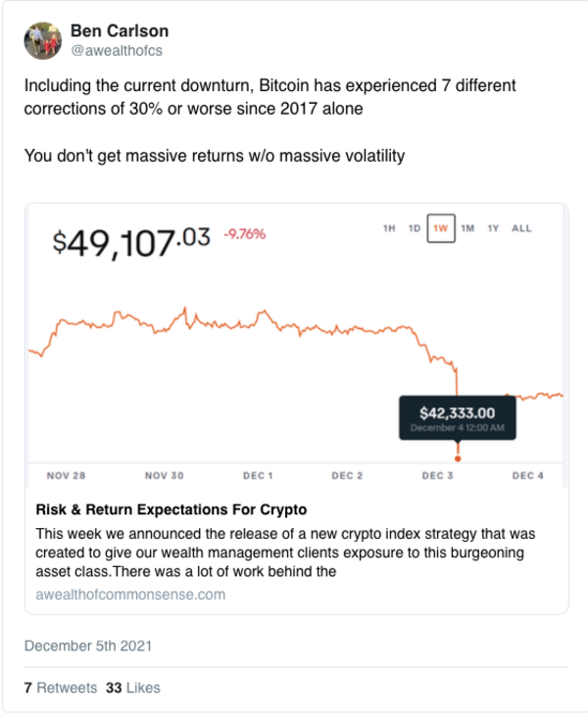Click the $49,107.03 price display
588x720 pixels.
(x=131, y=242)
